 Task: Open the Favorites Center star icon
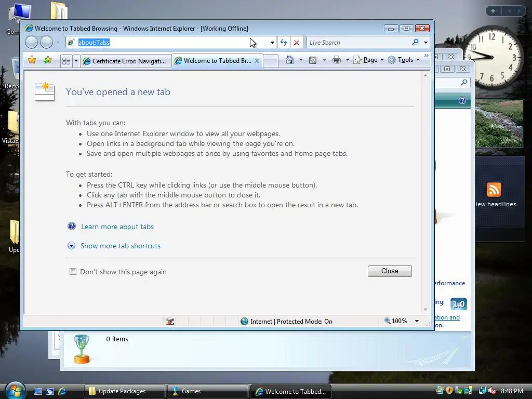[x=32, y=60]
